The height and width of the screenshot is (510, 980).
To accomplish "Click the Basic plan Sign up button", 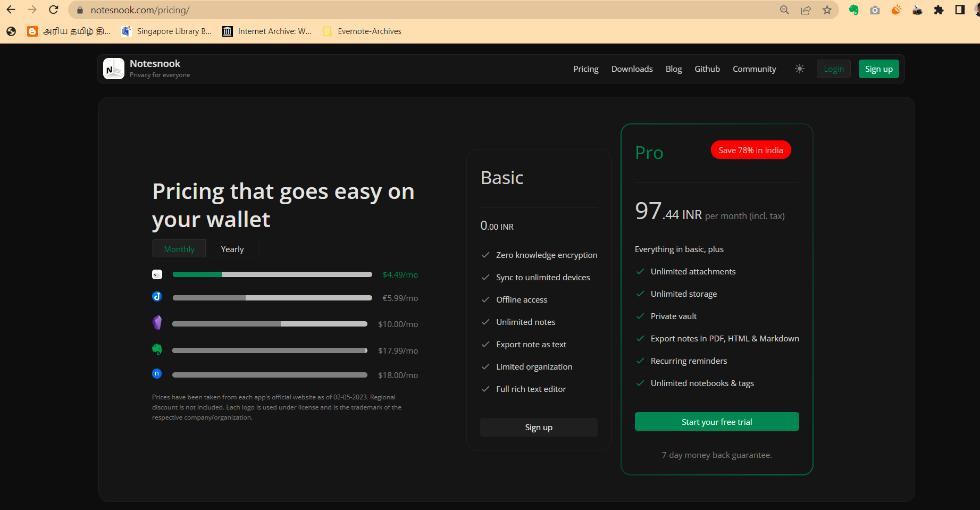I will [x=539, y=428].
